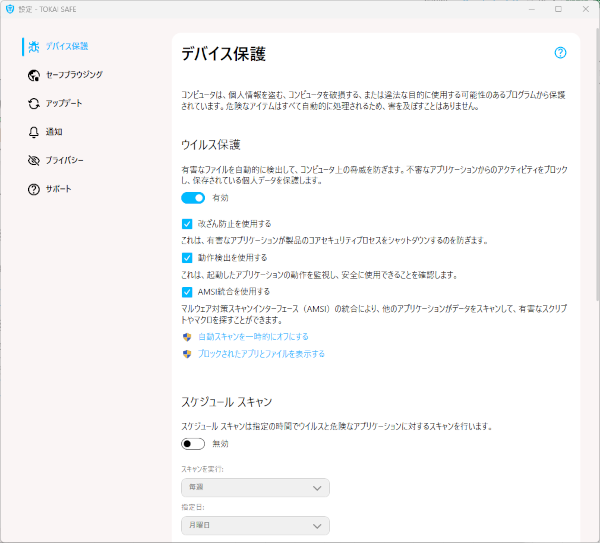Click the プライバシー crossed-eye icon

34,160
